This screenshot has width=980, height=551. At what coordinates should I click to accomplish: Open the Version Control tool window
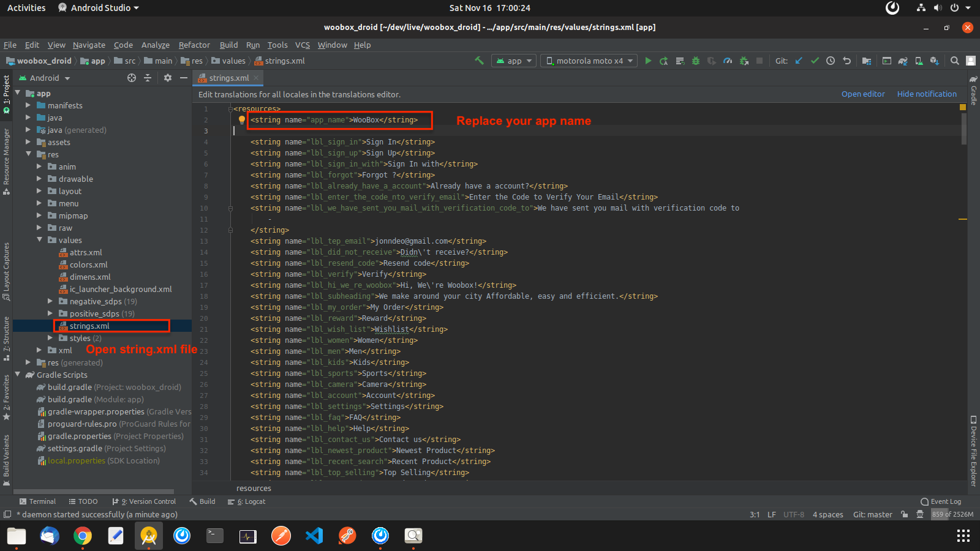coord(144,501)
